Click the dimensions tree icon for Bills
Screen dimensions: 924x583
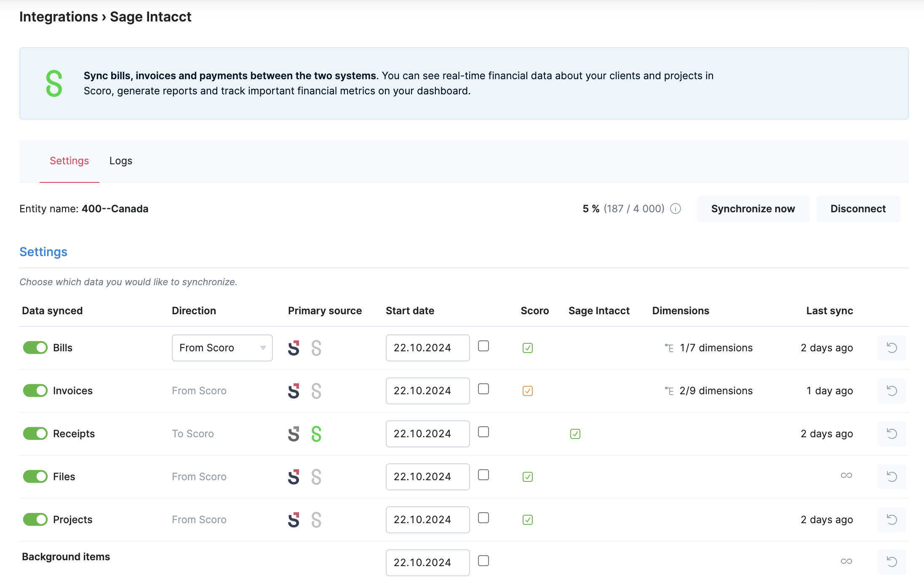tap(669, 348)
